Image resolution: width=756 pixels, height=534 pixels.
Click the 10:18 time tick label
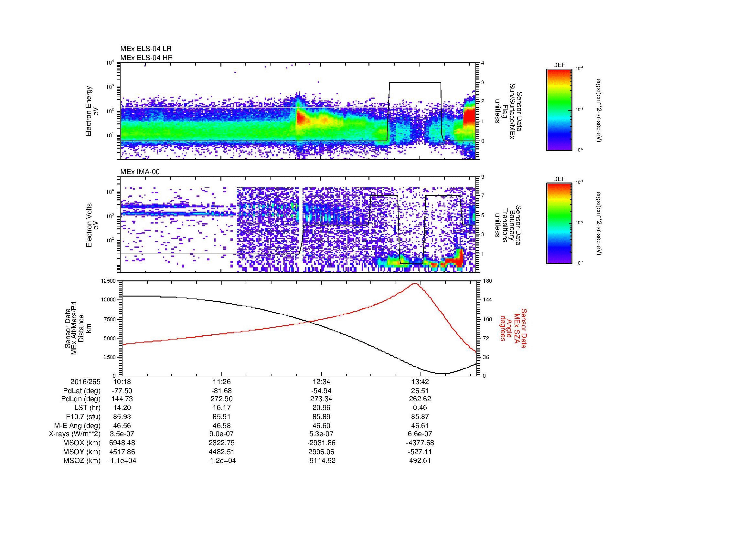click(122, 382)
